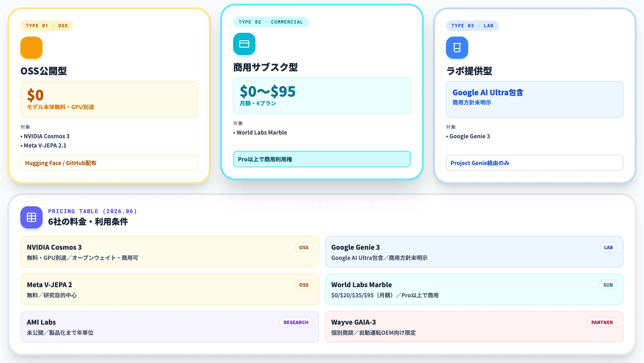Screen dimensions: 644x363
Task: Click 個別商談／自動運転OEM向け限定 text
Action: (x=374, y=333)
